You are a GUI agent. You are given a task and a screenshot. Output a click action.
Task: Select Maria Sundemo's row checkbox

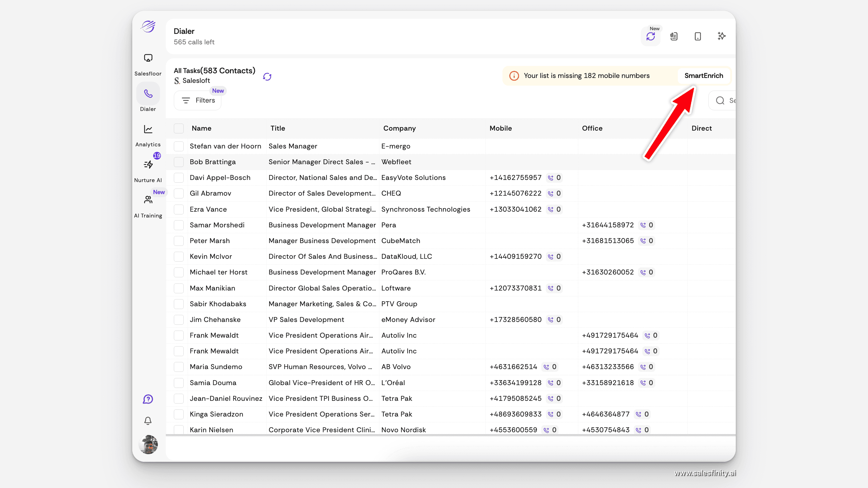tap(178, 367)
